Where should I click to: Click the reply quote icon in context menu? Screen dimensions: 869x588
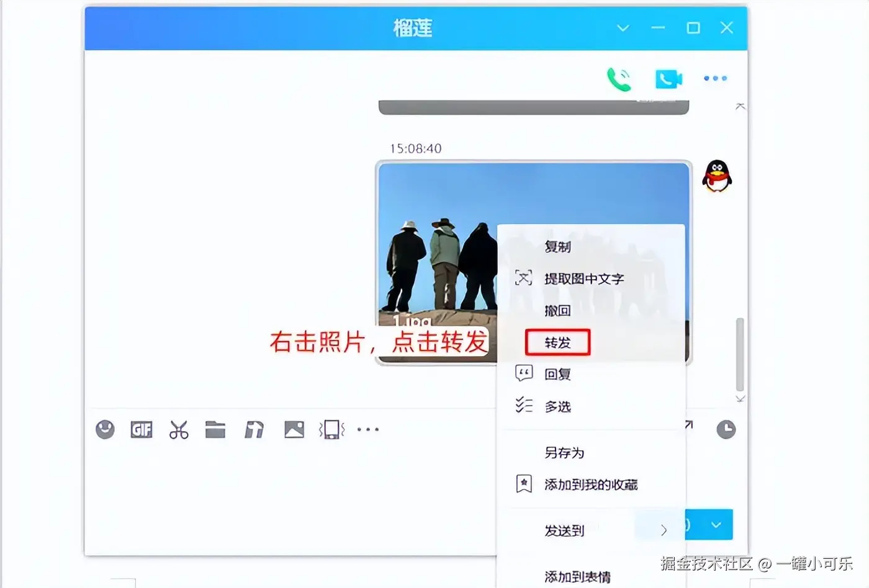click(x=524, y=373)
